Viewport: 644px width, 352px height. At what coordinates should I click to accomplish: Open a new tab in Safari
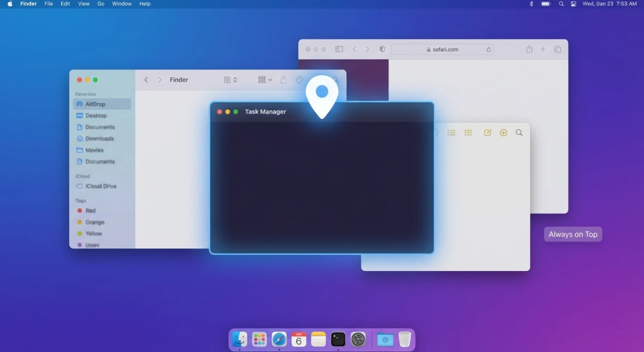click(x=543, y=49)
